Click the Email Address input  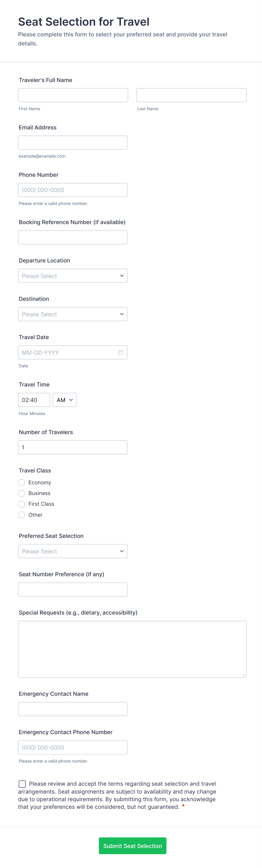pos(73,143)
